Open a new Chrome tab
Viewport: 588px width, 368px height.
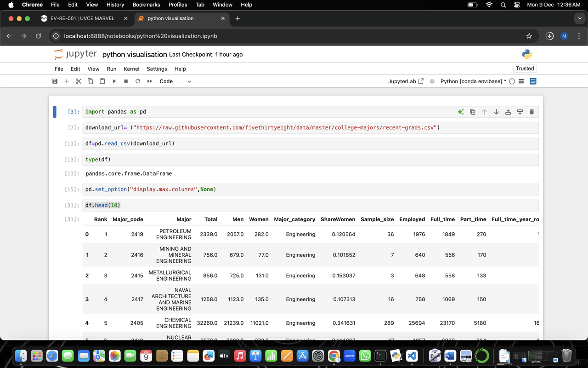(x=237, y=18)
